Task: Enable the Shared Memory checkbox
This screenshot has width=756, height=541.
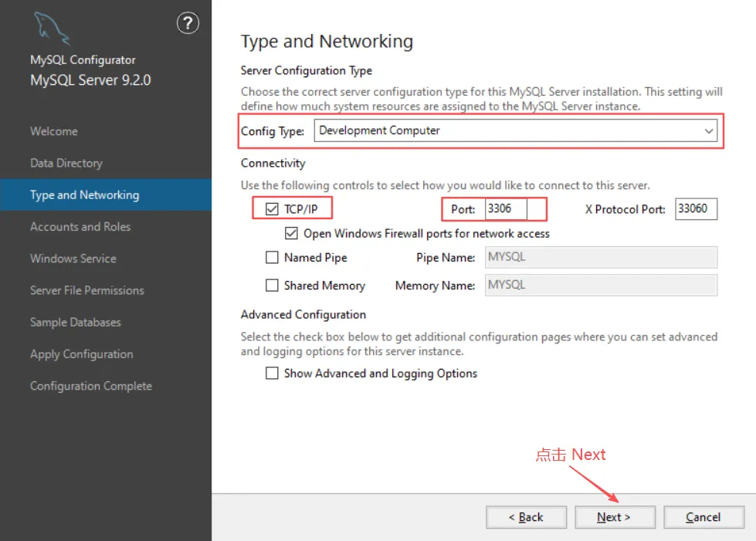Action: pos(272,286)
